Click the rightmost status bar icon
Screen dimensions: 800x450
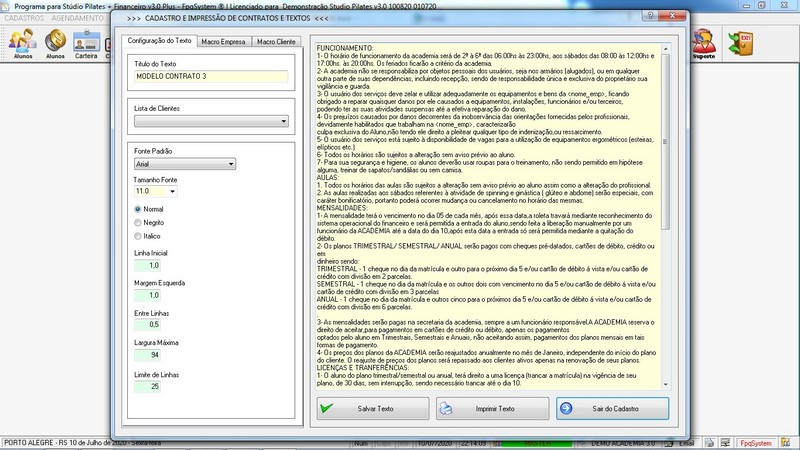[786, 443]
